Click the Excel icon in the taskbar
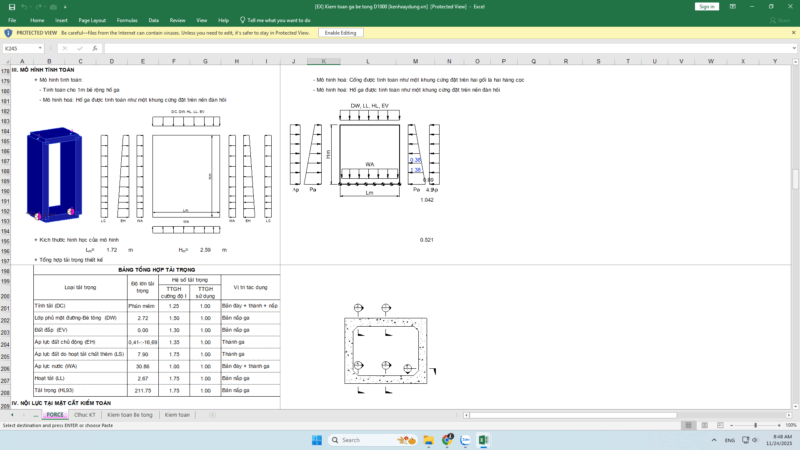The image size is (800, 450). click(483, 440)
